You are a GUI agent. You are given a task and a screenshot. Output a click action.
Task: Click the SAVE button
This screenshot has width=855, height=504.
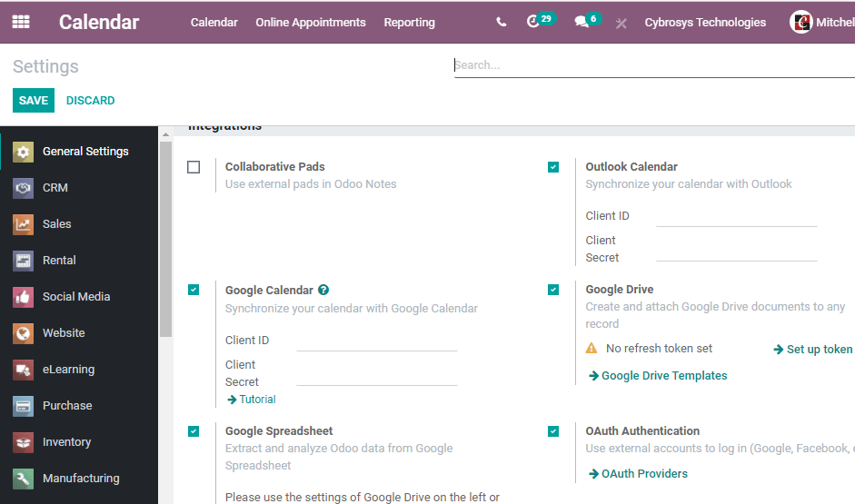coord(34,100)
